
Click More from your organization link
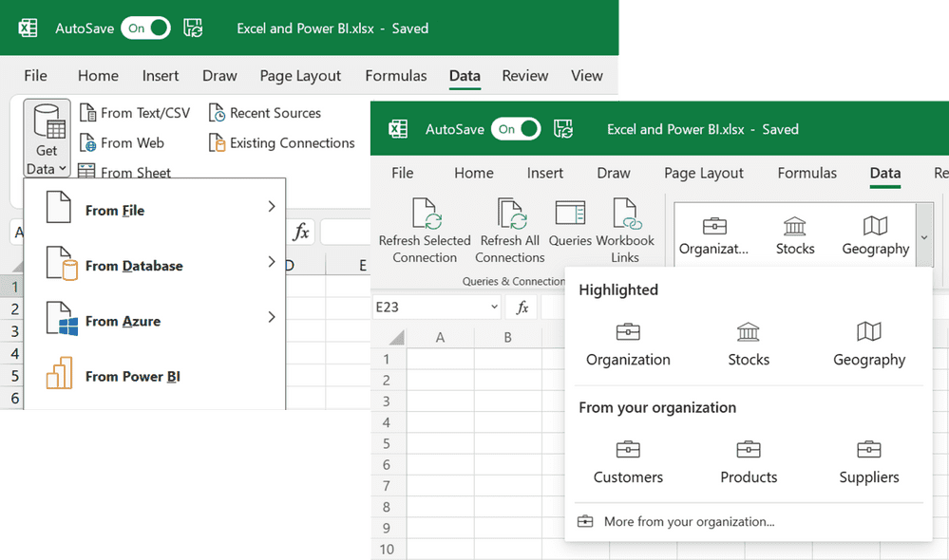[x=676, y=521]
